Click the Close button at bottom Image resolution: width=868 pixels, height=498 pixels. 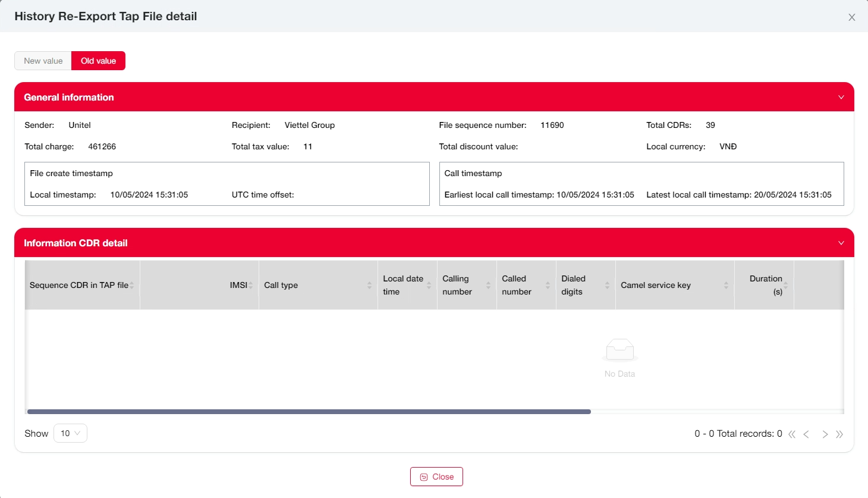[x=436, y=477]
